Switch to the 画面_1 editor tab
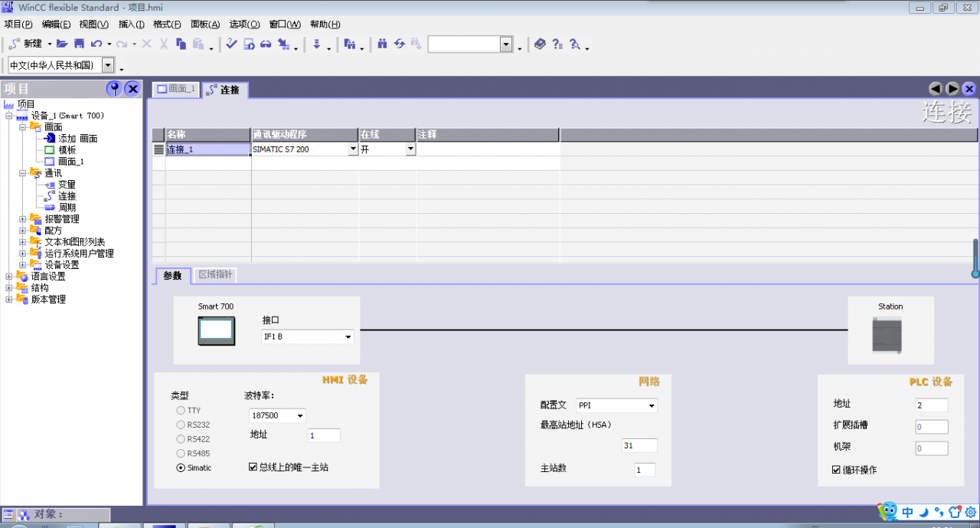 coord(176,89)
